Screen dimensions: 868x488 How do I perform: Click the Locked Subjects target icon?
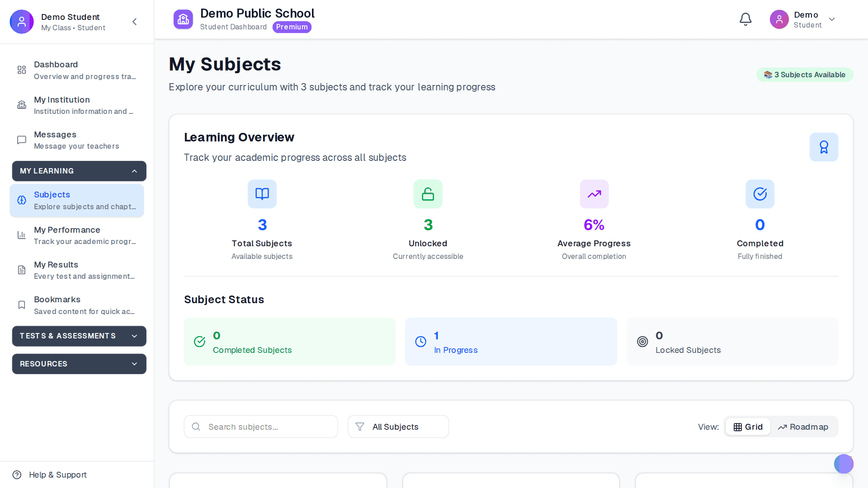(642, 342)
